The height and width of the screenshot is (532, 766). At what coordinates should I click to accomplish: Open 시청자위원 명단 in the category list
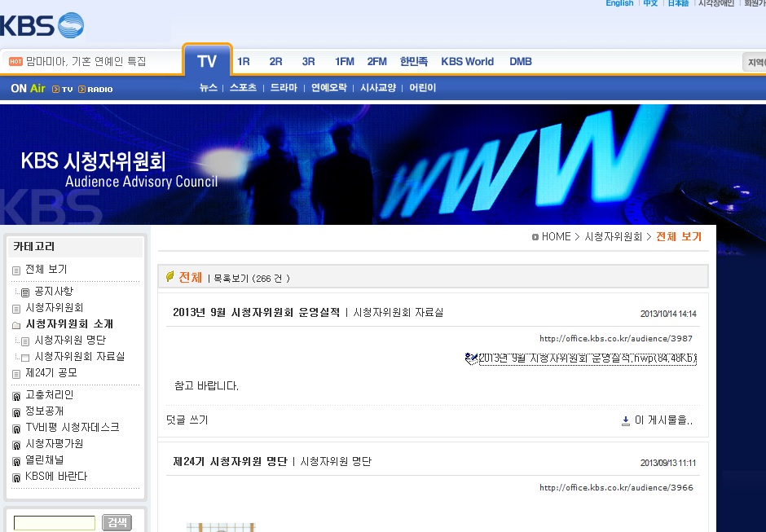[x=70, y=340]
